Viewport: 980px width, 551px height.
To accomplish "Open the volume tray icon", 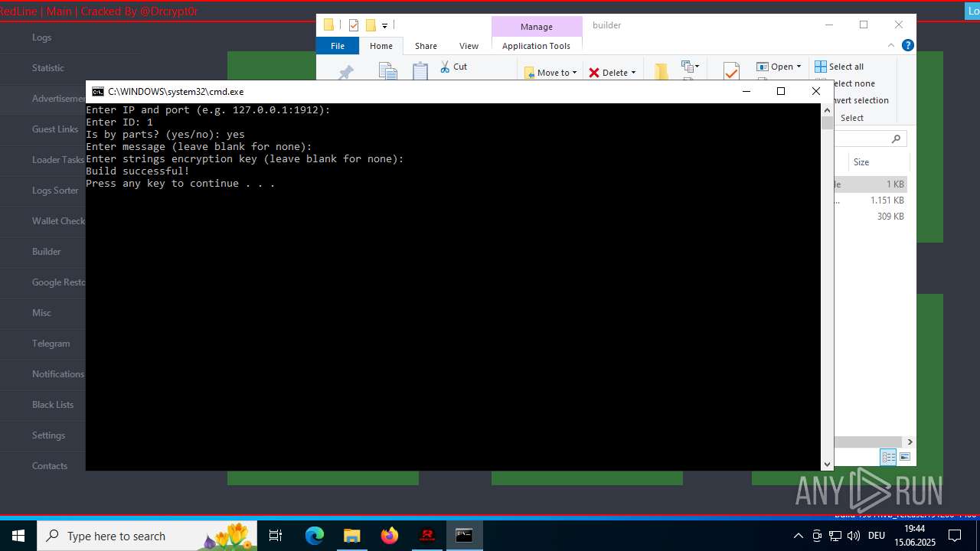I will tap(854, 536).
